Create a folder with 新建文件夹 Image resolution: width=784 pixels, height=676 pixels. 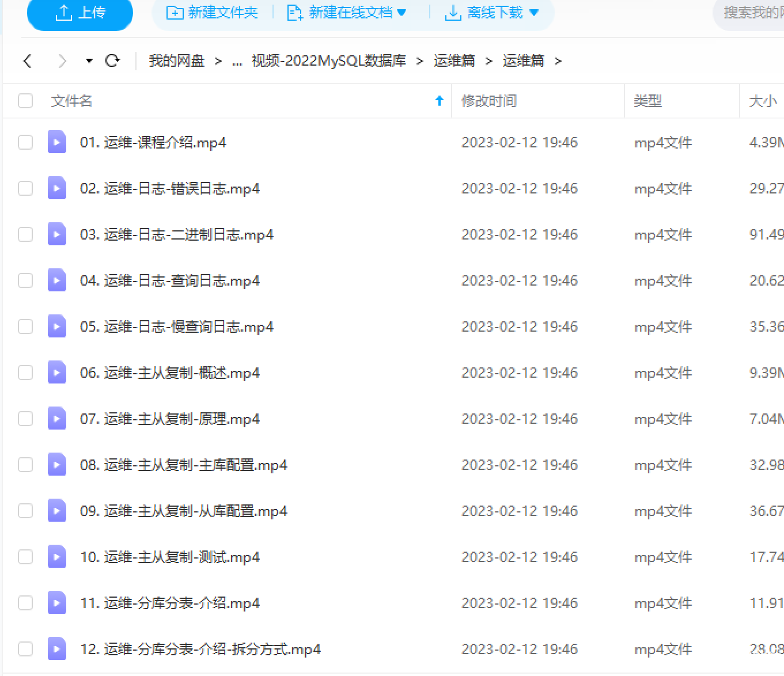tap(212, 13)
